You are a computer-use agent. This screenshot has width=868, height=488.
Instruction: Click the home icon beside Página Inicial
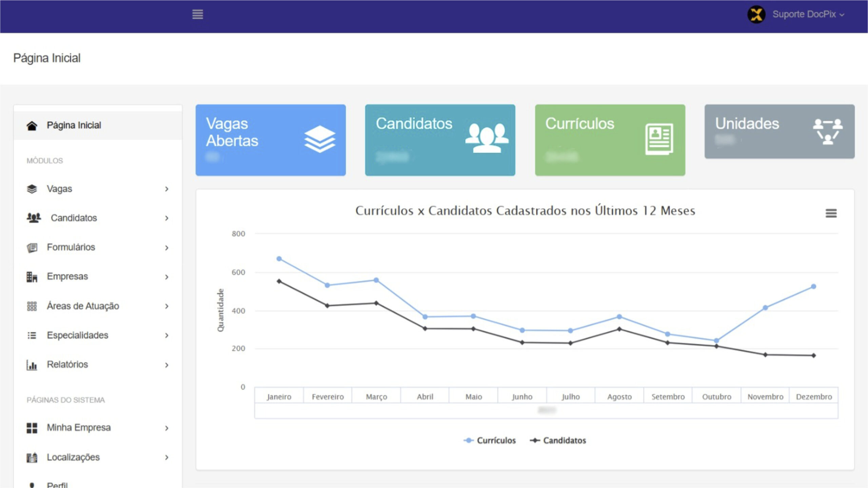click(x=32, y=126)
